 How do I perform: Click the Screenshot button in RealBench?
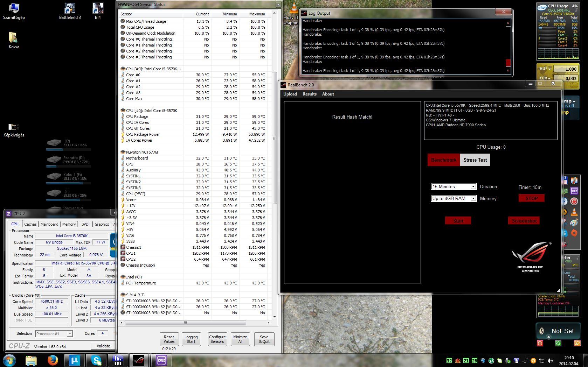coord(524,221)
